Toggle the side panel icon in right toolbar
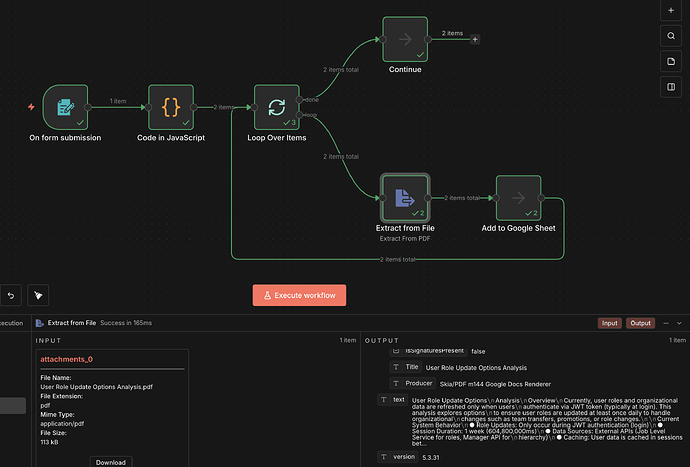 pos(671,88)
